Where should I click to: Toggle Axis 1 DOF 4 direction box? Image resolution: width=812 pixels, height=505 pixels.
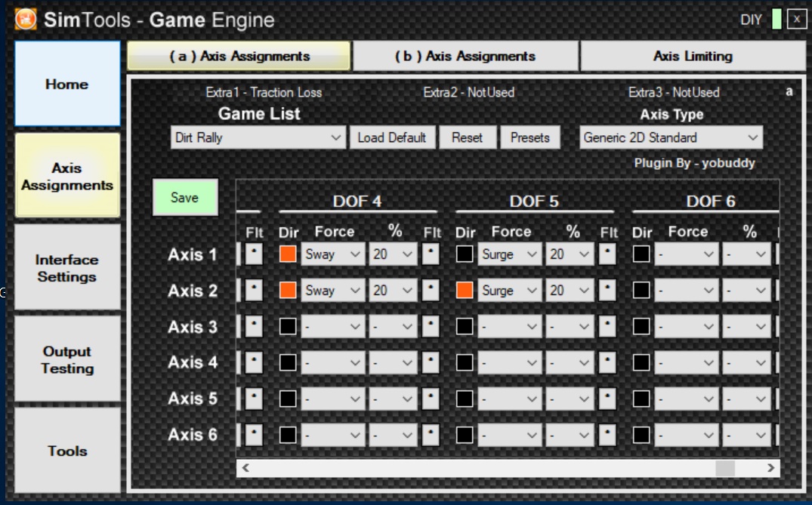click(288, 254)
